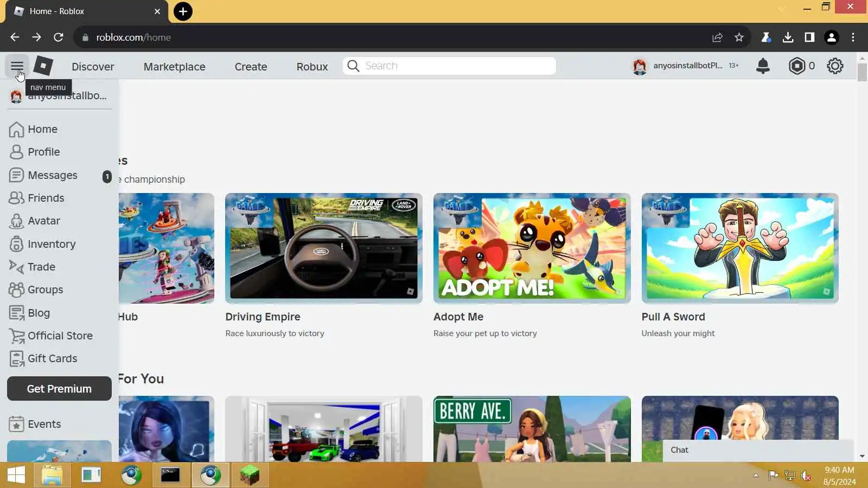The width and height of the screenshot is (868, 488).
Task: Reload the Roblox page
Action: tap(59, 37)
